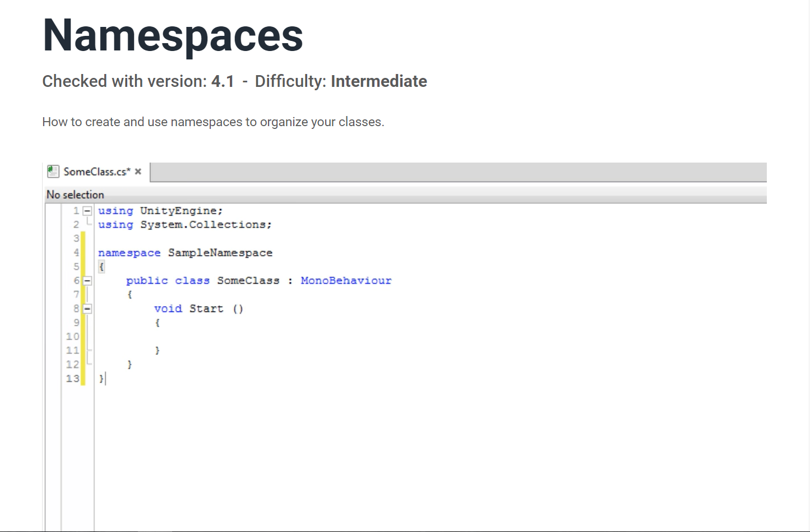
Task: Collapse the Start method fold at line 8
Action: point(87,308)
